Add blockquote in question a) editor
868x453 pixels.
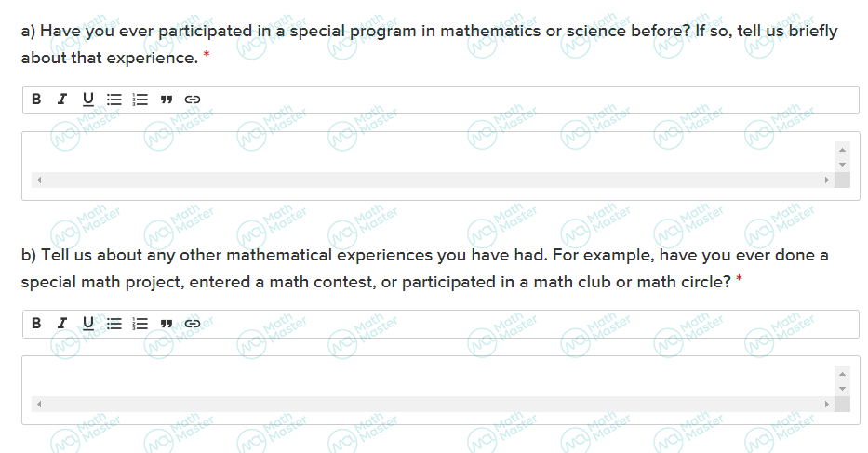(x=167, y=100)
